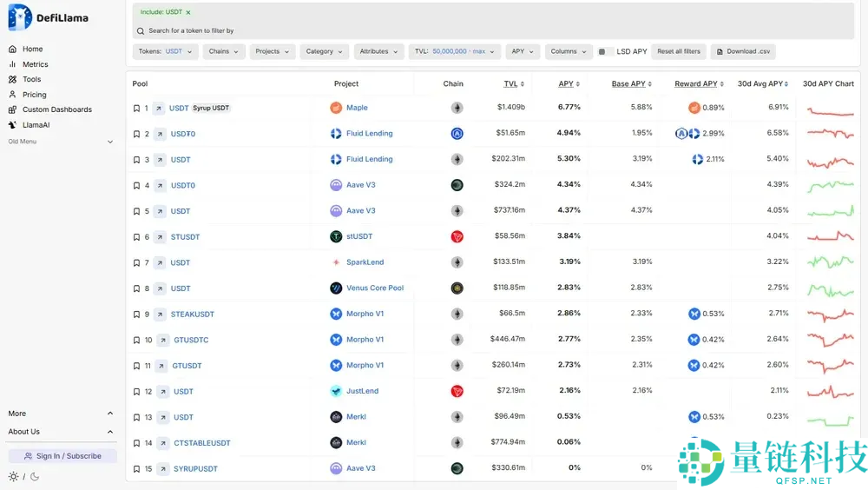Screen dimensions: 868x490
Task: Click Maple reward icon beside 0.89%
Action: click(x=694, y=108)
